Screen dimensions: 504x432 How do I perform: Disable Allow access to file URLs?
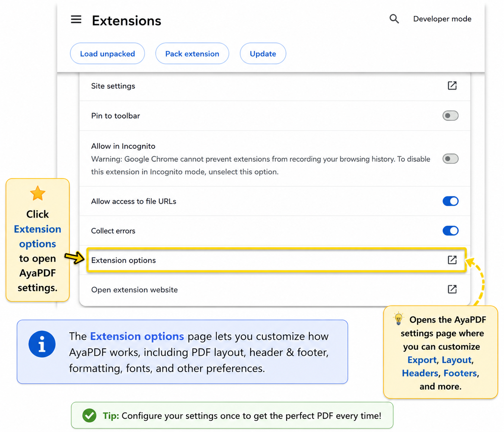[450, 201]
